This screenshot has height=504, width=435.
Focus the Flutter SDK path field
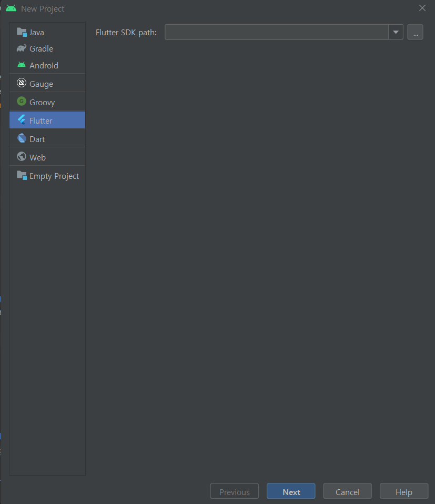point(277,32)
